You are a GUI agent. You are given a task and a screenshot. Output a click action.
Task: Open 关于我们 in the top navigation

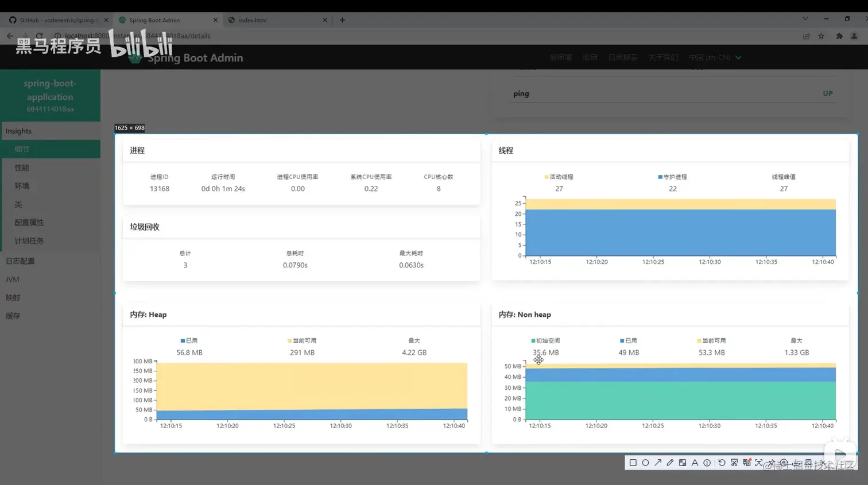pos(663,57)
